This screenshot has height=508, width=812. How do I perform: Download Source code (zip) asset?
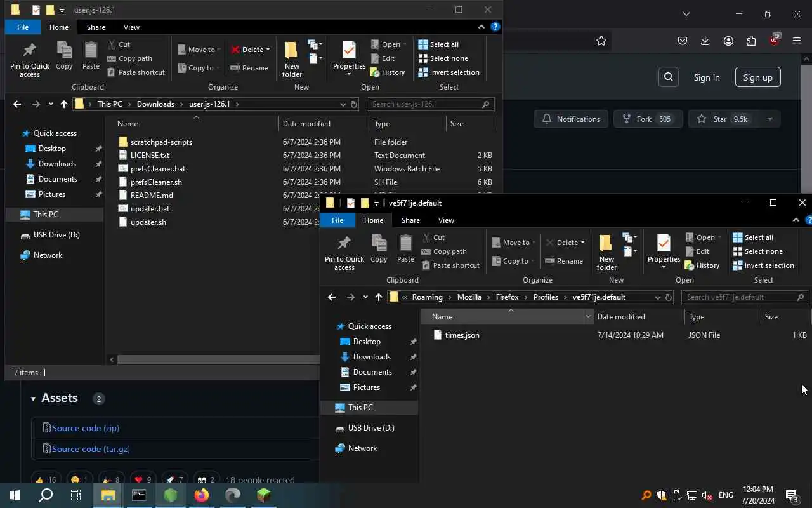click(x=85, y=428)
